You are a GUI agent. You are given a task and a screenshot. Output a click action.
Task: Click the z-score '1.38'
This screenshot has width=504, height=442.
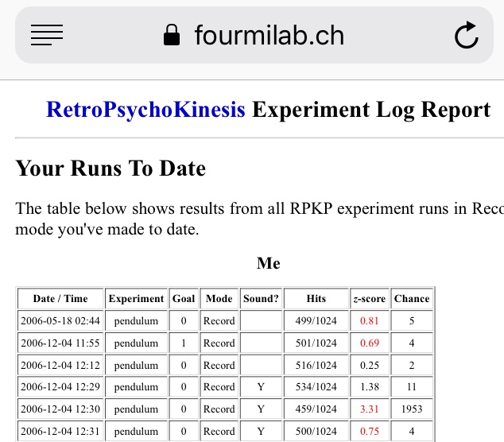coord(370,386)
